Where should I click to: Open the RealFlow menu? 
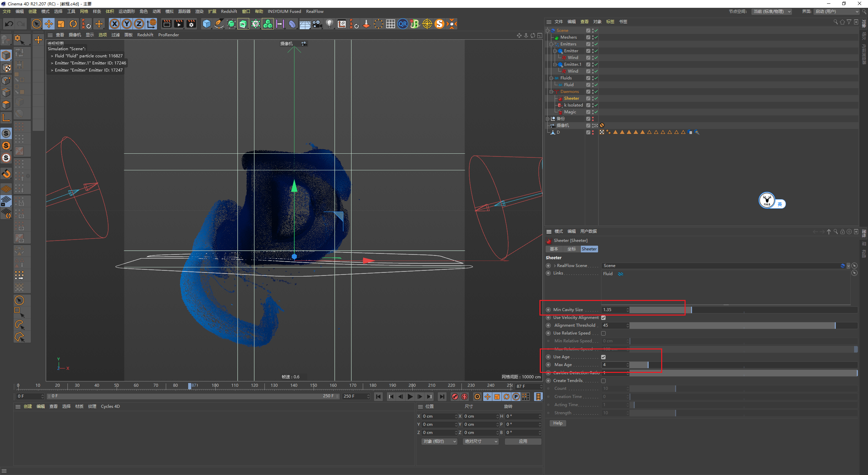(314, 12)
